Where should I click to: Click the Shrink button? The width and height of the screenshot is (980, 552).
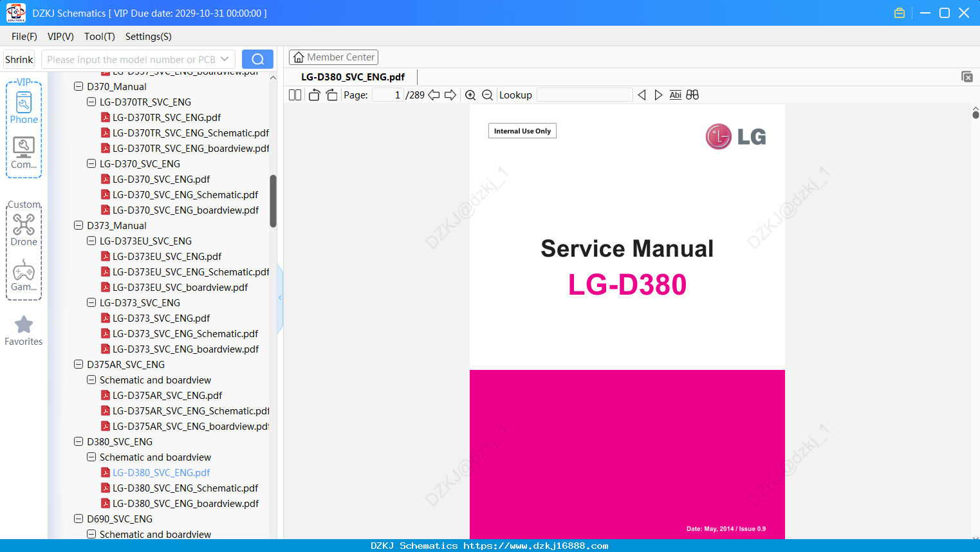[19, 59]
